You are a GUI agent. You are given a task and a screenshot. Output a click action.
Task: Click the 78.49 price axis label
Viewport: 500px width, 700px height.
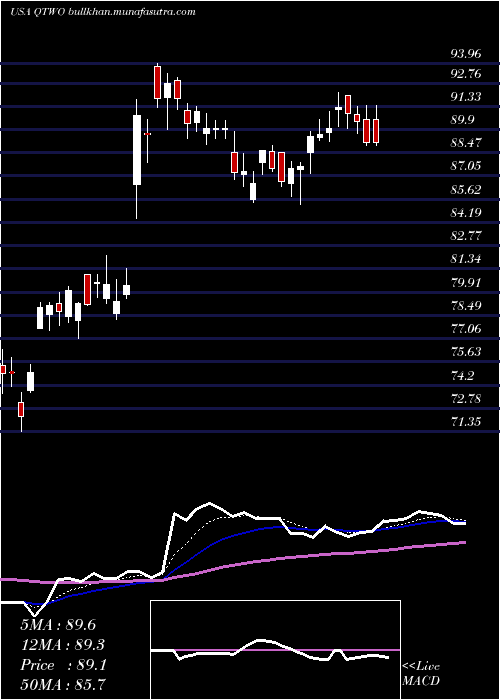[x=466, y=306]
